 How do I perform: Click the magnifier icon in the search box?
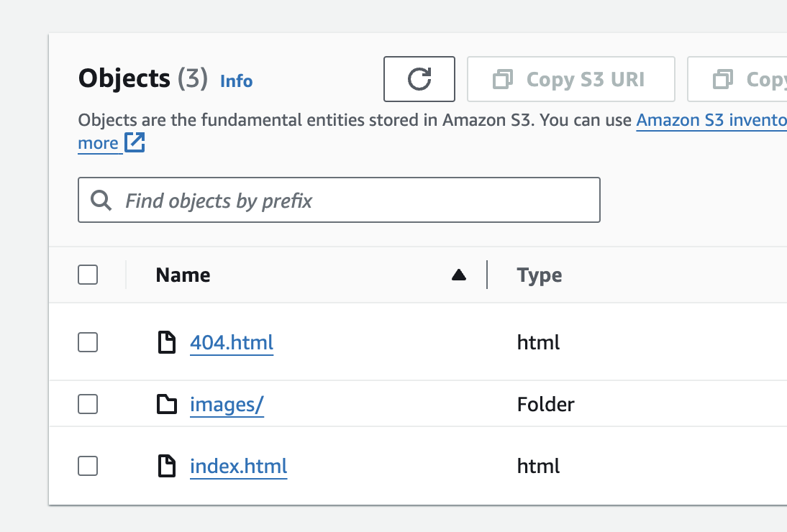pos(101,201)
